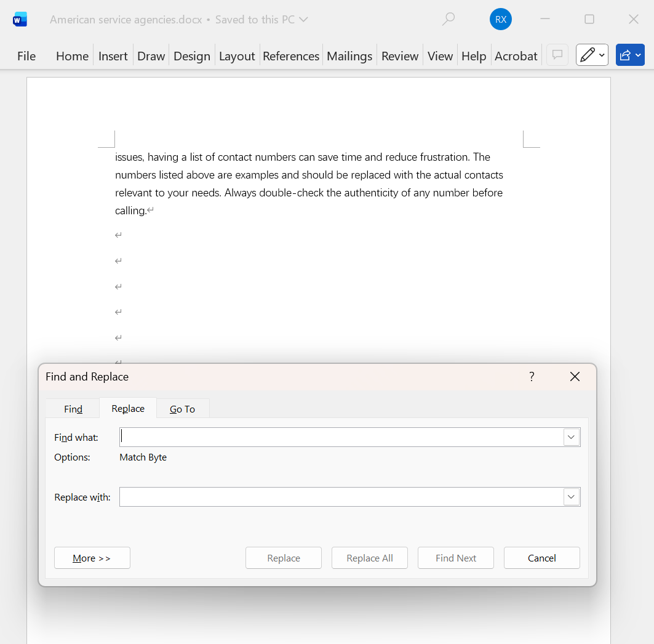Click the Share icon

click(626, 55)
